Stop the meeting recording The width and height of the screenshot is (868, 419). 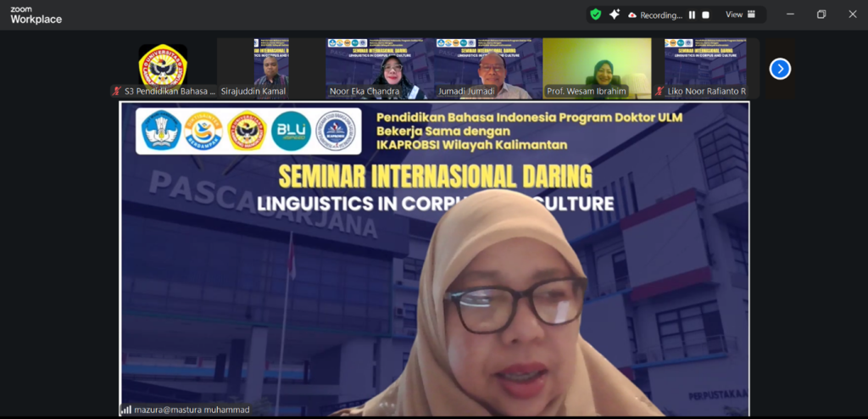[705, 14]
